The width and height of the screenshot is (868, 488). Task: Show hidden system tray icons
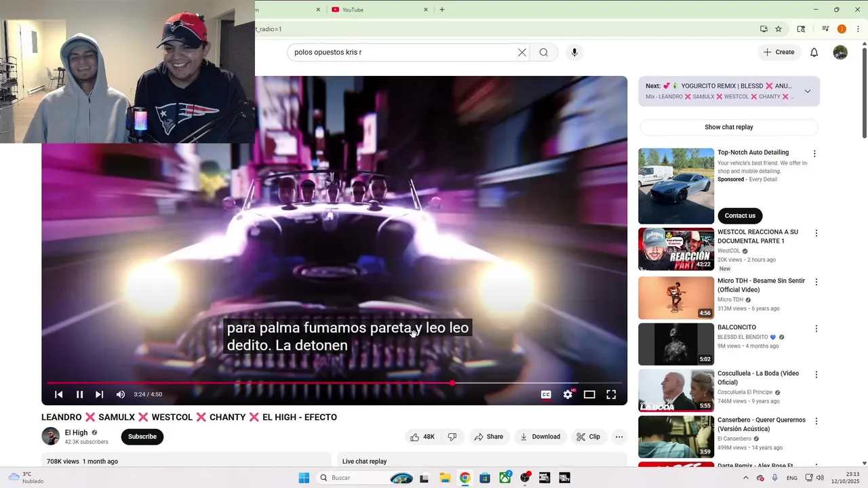click(x=746, y=478)
